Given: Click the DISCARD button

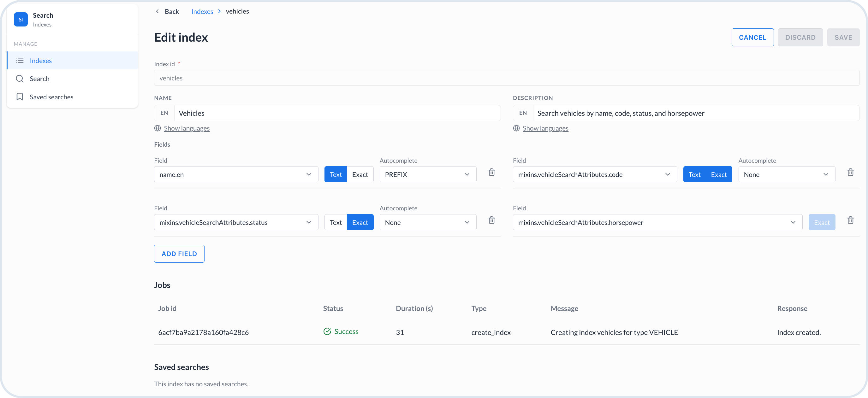Looking at the screenshot, I should 800,38.
